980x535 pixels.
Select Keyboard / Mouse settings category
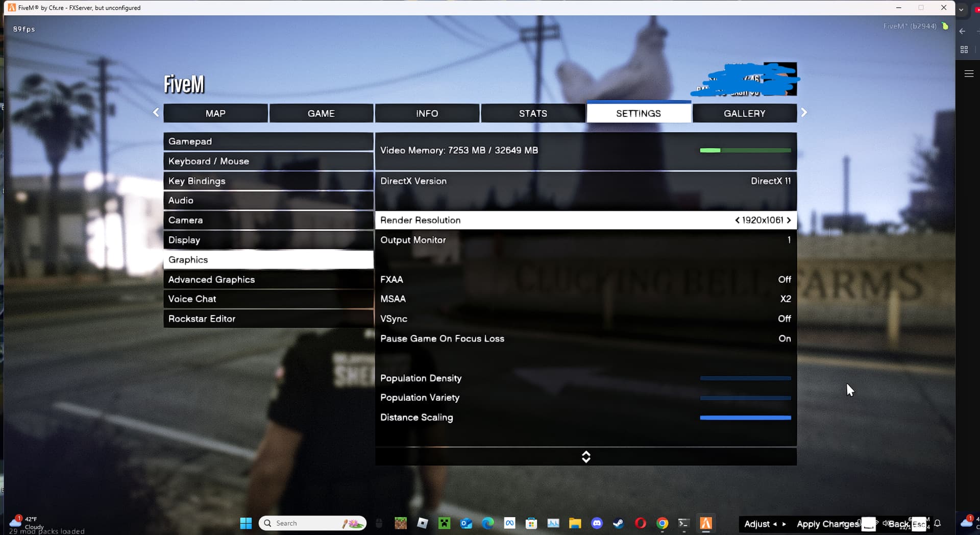pyautogui.click(x=268, y=161)
